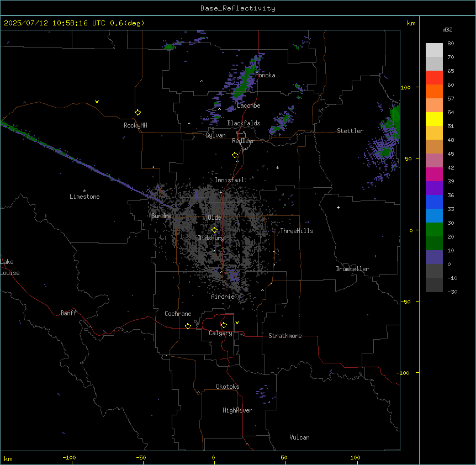The width and height of the screenshot is (476, 465).
Task: Click the ThreeHills city label
Action: (x=297, y=231)
